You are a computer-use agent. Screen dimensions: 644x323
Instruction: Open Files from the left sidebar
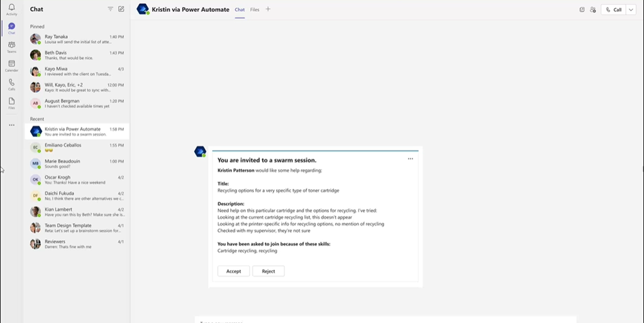pyautogui.click(x=11, y=103)
